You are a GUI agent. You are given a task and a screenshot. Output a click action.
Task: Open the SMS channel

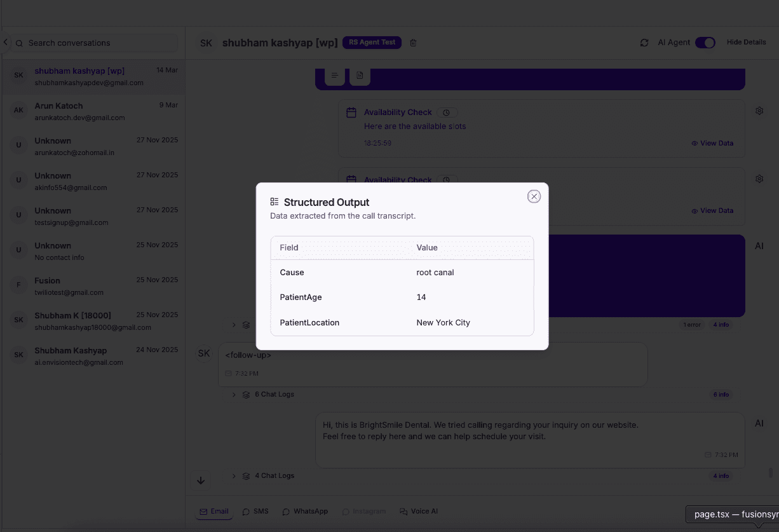[x=255, y=511]
